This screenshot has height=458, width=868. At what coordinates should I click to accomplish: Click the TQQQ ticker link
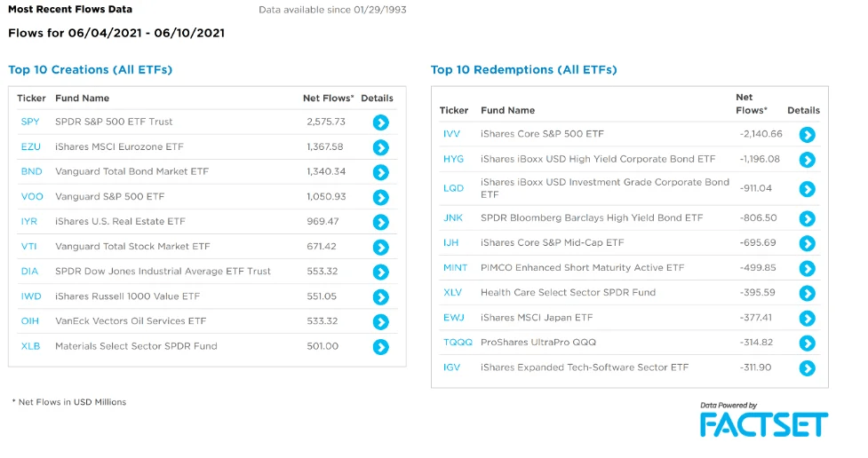[458, 342]
